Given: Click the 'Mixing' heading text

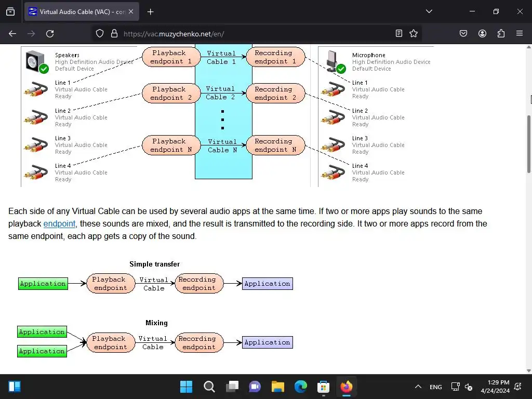Looking at the screenshot, I should 156,323.
